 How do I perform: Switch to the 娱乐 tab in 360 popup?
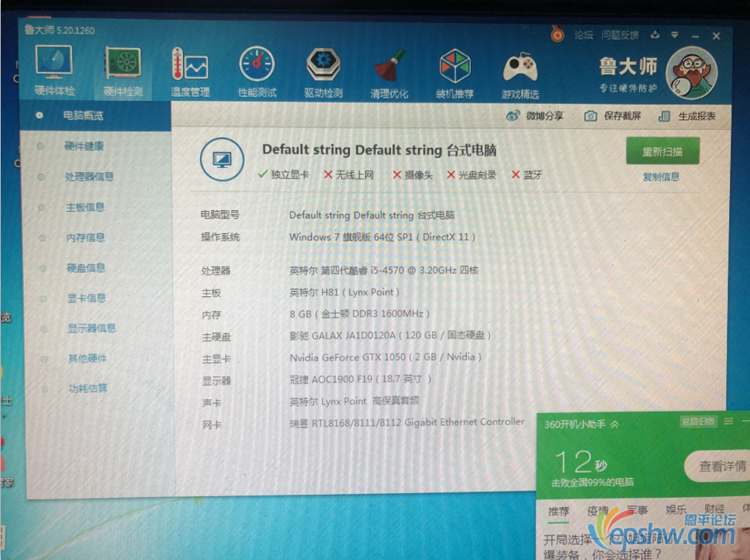pos(676,510)
